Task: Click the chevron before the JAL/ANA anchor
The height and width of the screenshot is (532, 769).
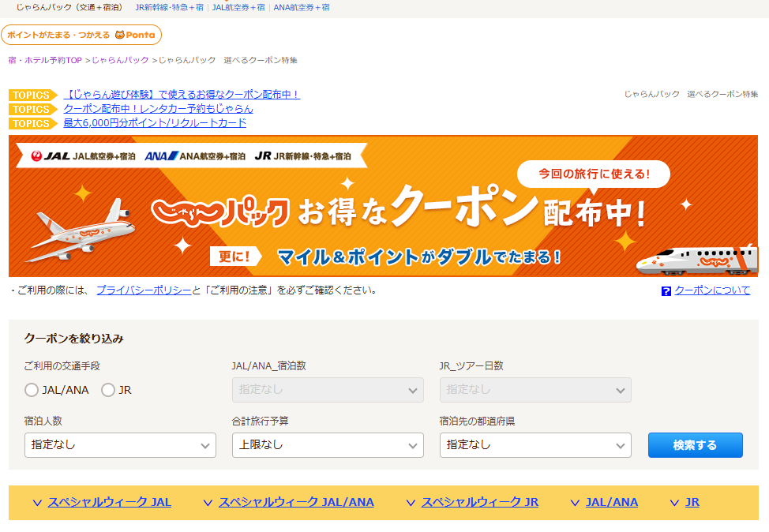Action: click(x=576, y=503)
